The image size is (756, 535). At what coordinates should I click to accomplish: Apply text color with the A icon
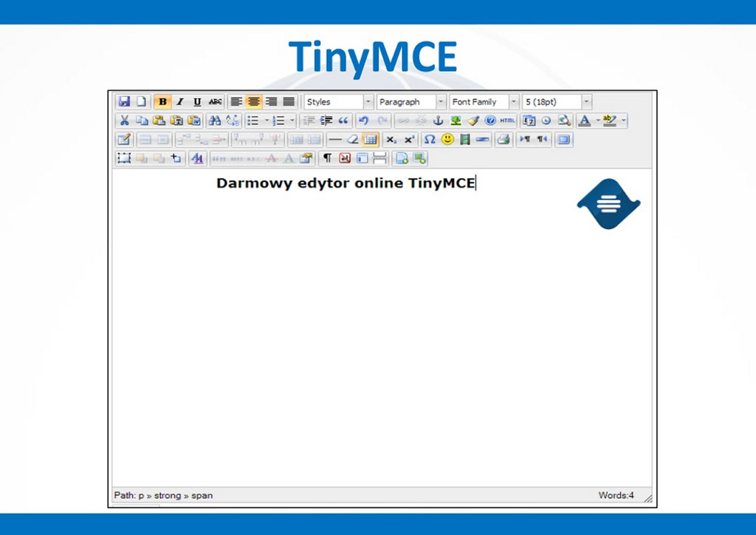coord(585,120)
